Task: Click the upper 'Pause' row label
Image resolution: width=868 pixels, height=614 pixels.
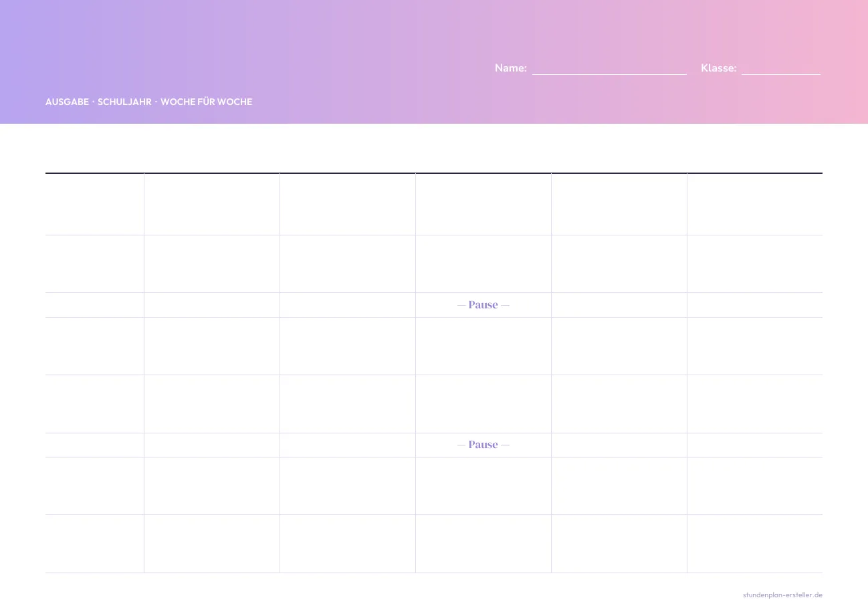Action: 483,305
